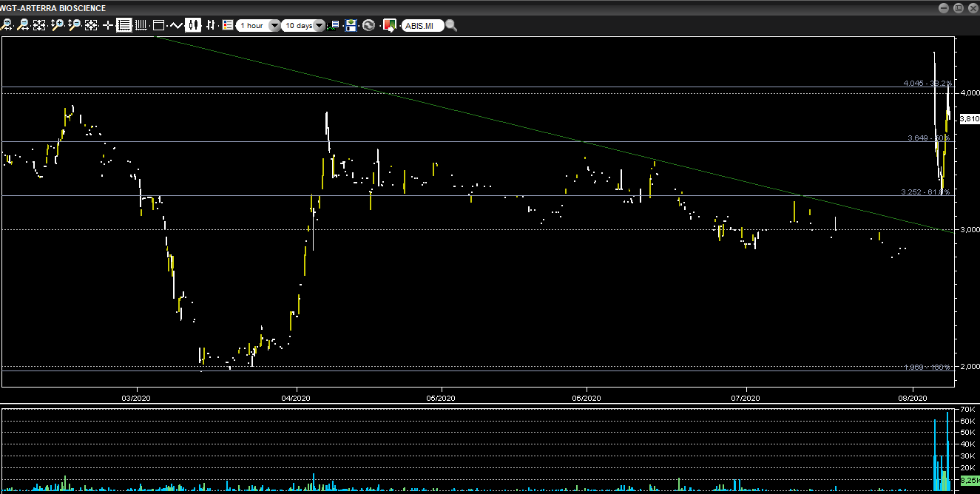Click the export chart icon
The height and width of the screenshot is (494, 980).
[x=390, y=25]
